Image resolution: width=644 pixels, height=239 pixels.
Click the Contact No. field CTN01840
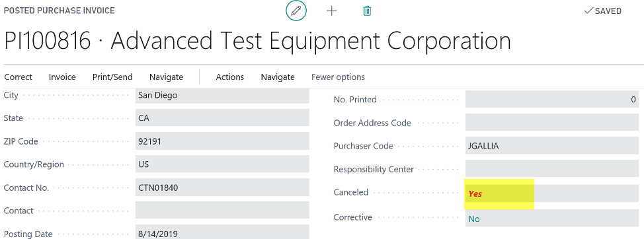[x=221, y=188]
